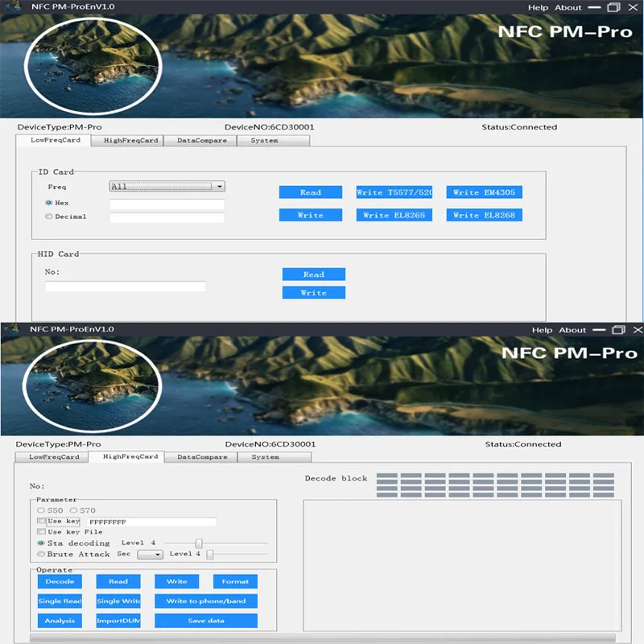Click Write button in HID Card group
644x644 pixels.
coord(314,293)
